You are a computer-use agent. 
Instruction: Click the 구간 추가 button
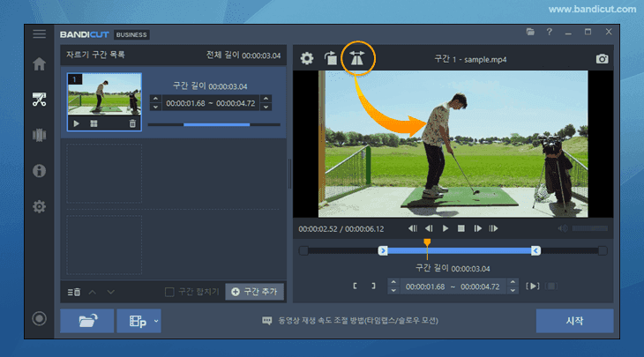point(254,292)
